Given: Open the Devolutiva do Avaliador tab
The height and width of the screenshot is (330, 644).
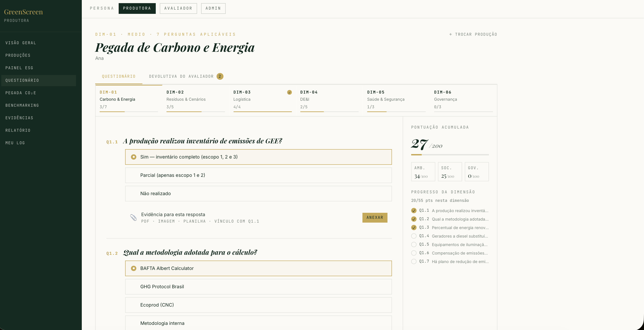Looking at the screenshot, I should pos(186,76).
